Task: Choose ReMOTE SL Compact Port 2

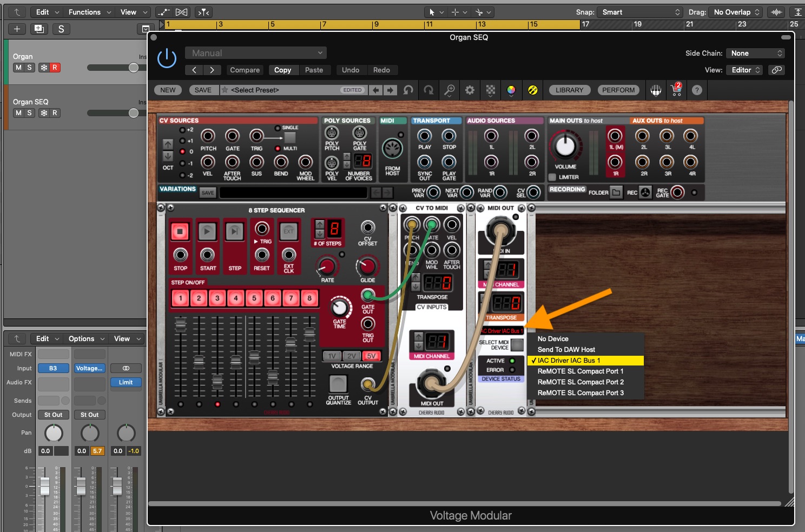Action: pyautogui.click(x=585, y=382)
